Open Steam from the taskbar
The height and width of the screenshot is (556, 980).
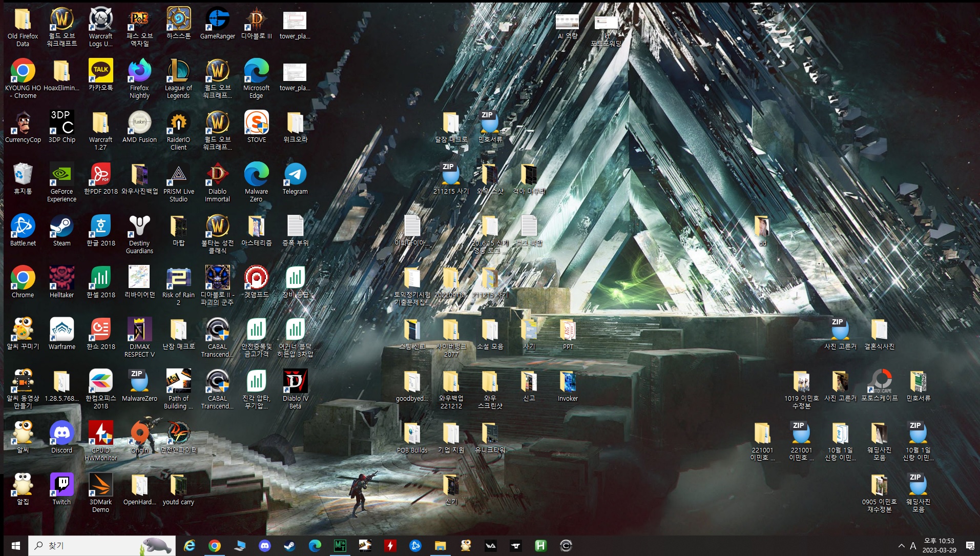(290, 546)
